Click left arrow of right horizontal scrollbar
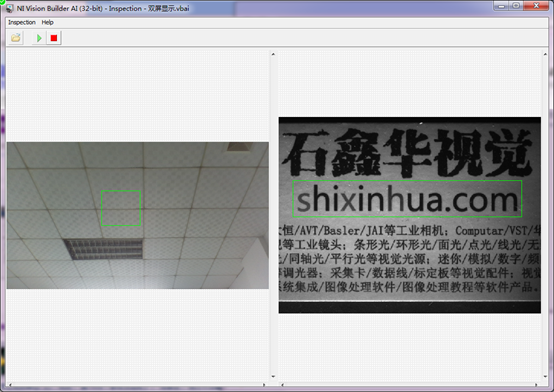The width and height of the screenshot is (554, 392). 282,385
